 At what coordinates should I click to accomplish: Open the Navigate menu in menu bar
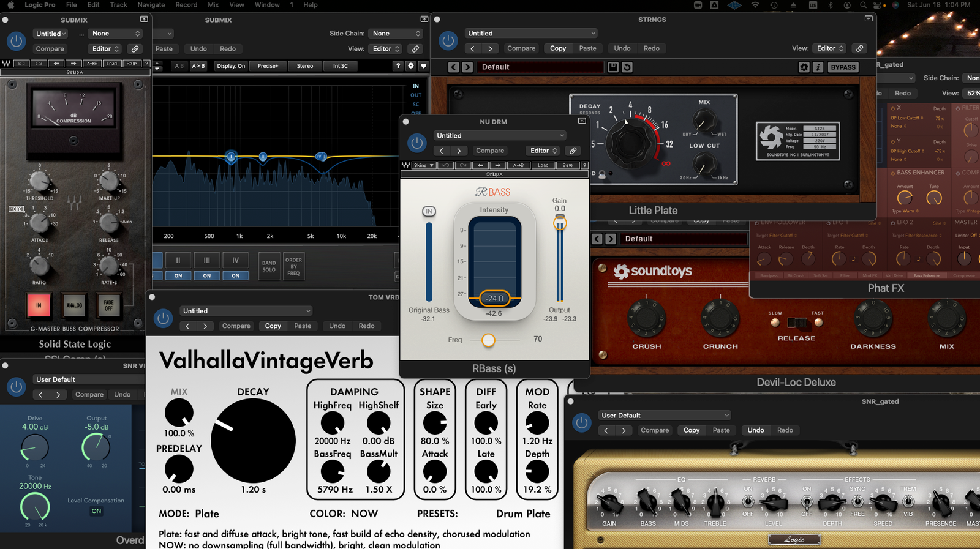point(151,5)
